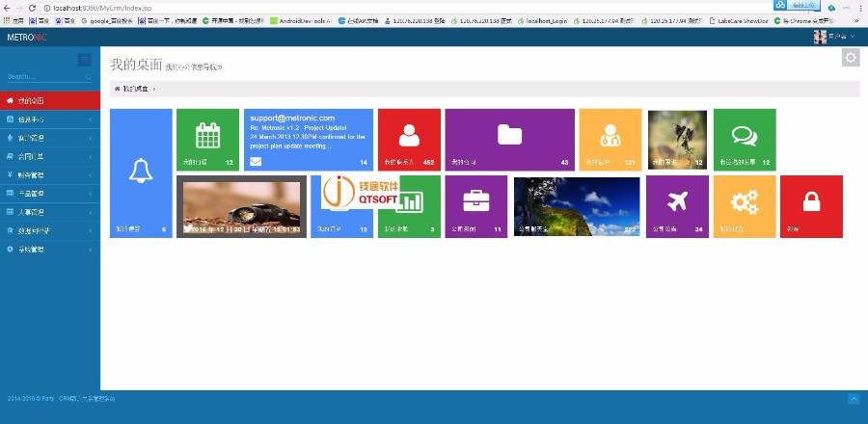This screenshot has height=424, width=868.
Task: Show hidden bookmarks via » overflow
Action: pos(857,20)
